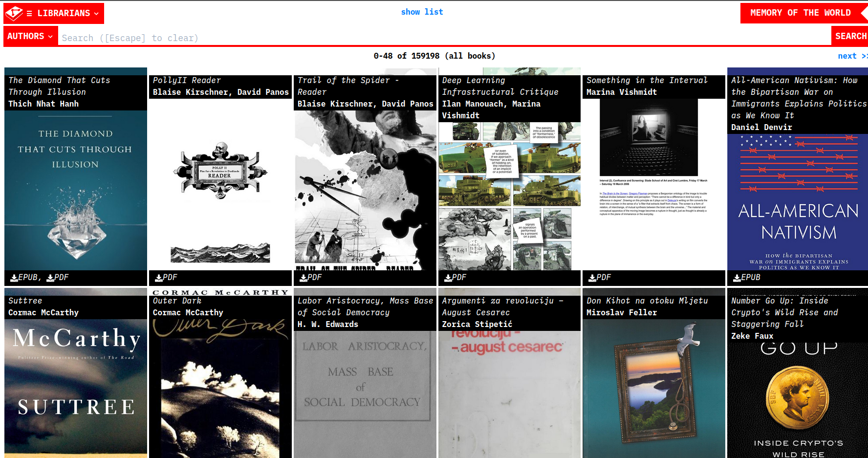Expand the AUTHORS search-field dropdown
The image size is (868, 458).
(30, 36)
